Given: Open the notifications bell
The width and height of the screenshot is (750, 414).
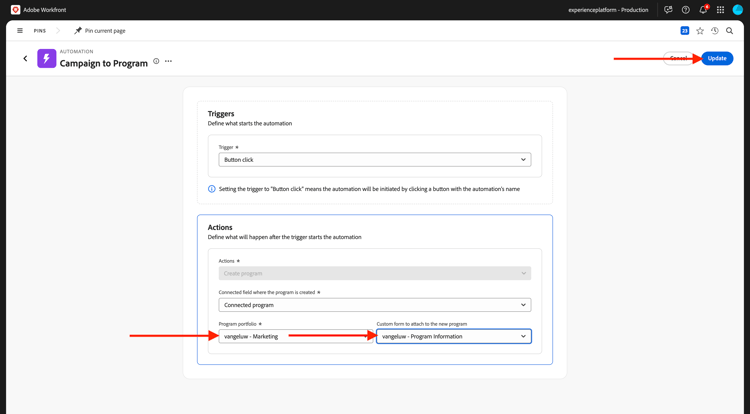Looking at the screenshot, I should click(x=703, y=10).
